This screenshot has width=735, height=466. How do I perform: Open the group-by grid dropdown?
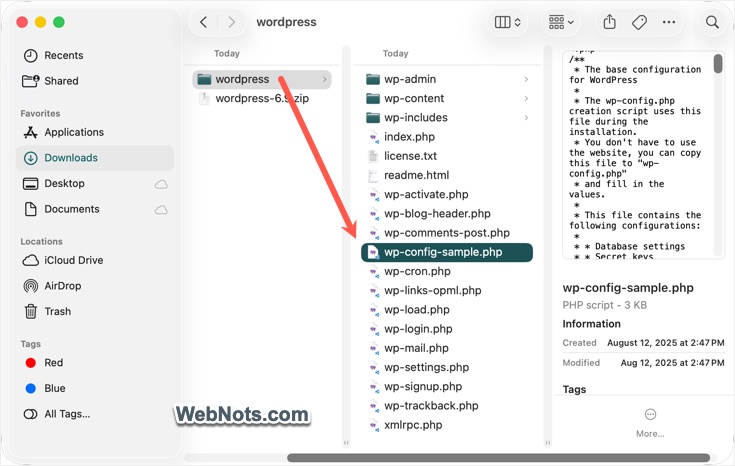click(x=561, y=22)
